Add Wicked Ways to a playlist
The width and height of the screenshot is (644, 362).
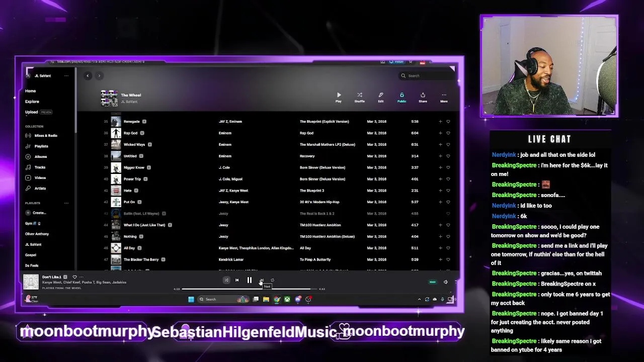click(x=440, y=145)
